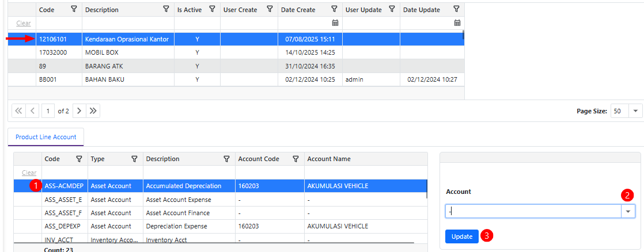Image resolution: width=644 pixels, height=252 pixels.
Task: Select the MOBIL BOX row
Action: click(236, 52)
